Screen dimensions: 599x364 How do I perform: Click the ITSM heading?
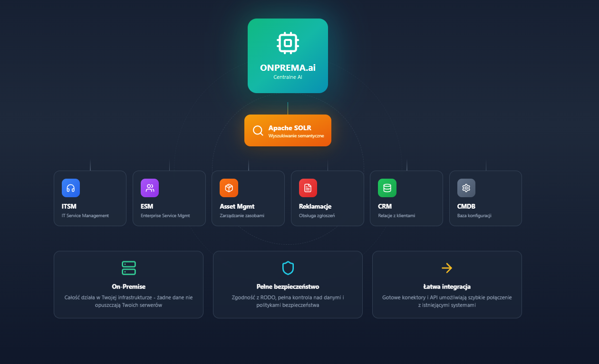coord(69,207)
